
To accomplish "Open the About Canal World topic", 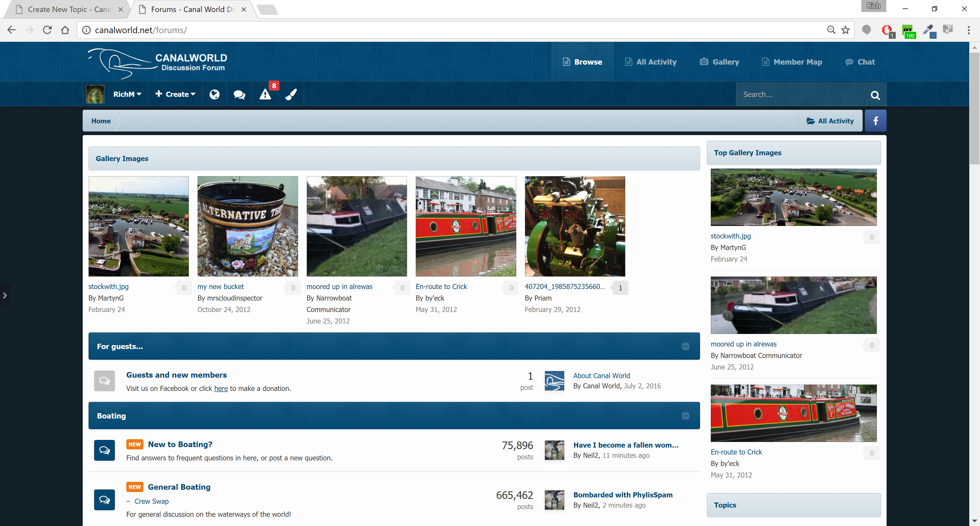I will [x=602, y=376].
